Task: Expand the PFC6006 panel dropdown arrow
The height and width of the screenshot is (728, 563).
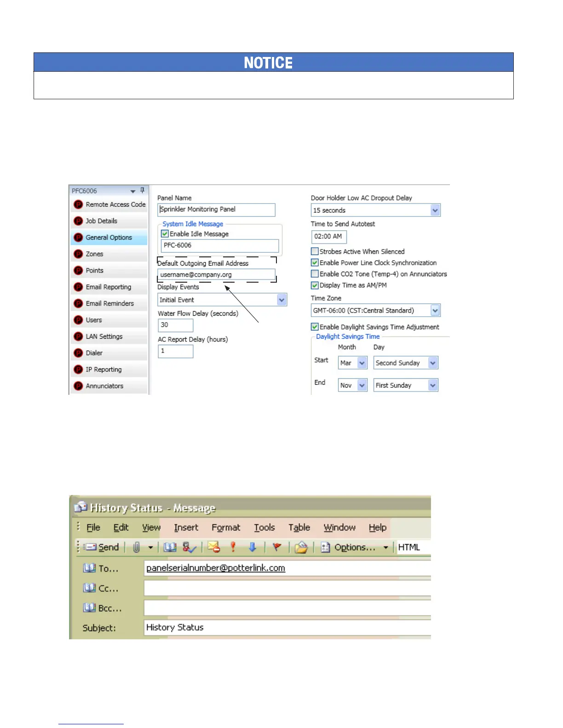Action: pyautogui.click(x=133, y=191)
